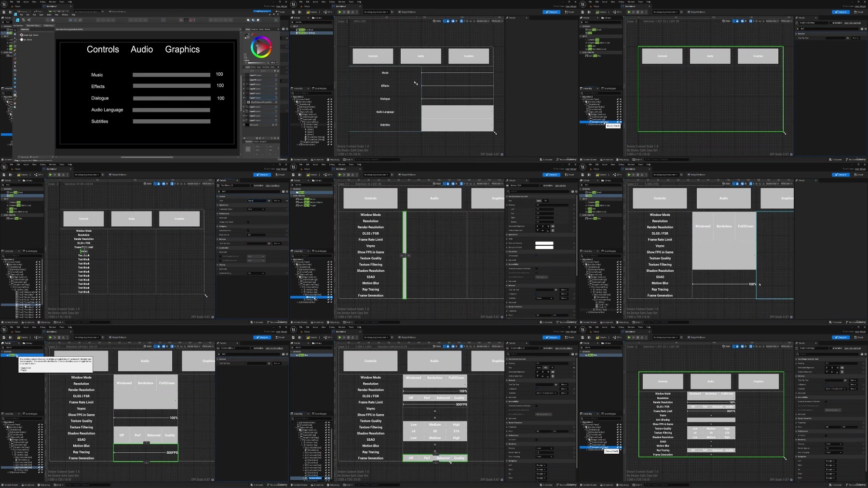The image size is (868, 488).
Task: Toggle Ray Tracing checkbox, Frame Generation-selected window
Action: click(435, 451)
